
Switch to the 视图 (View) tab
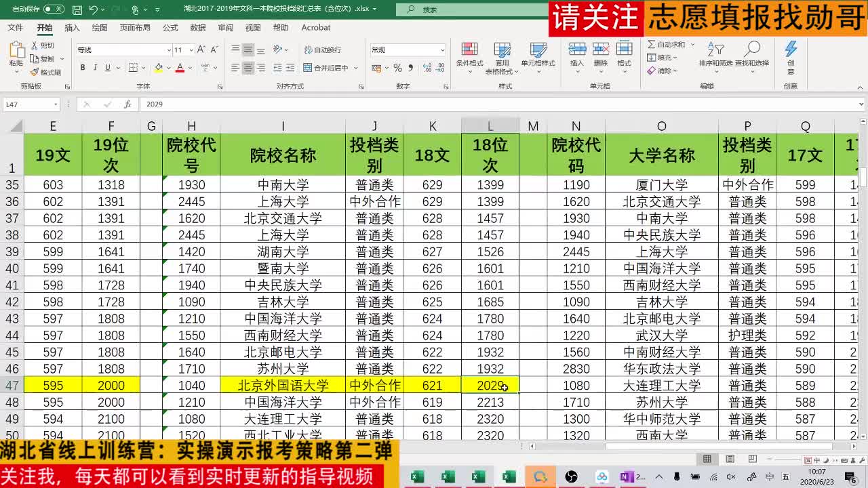point(253,28)
